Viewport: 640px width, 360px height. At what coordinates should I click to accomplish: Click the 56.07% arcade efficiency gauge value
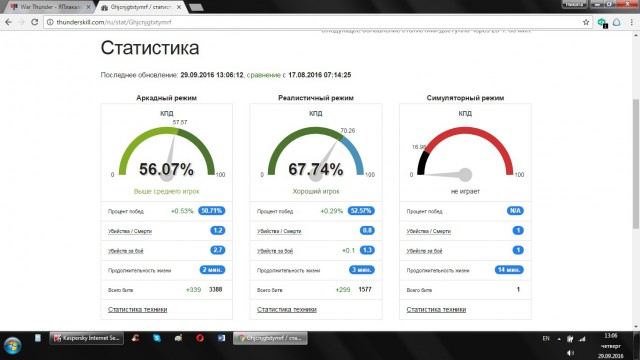coord(167,169)
